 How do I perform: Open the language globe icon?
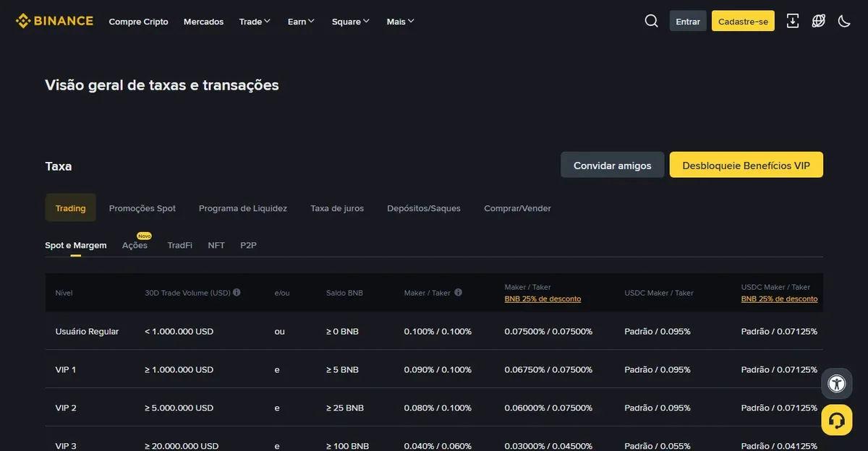819,21
